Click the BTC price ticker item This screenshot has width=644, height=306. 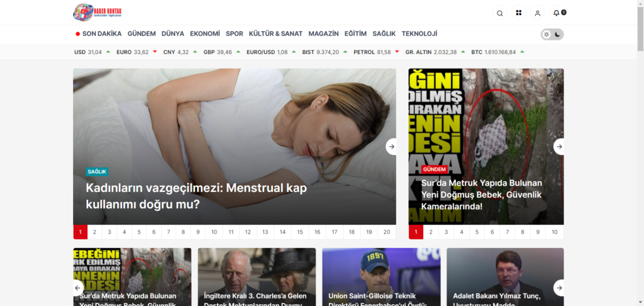[497, 52]
